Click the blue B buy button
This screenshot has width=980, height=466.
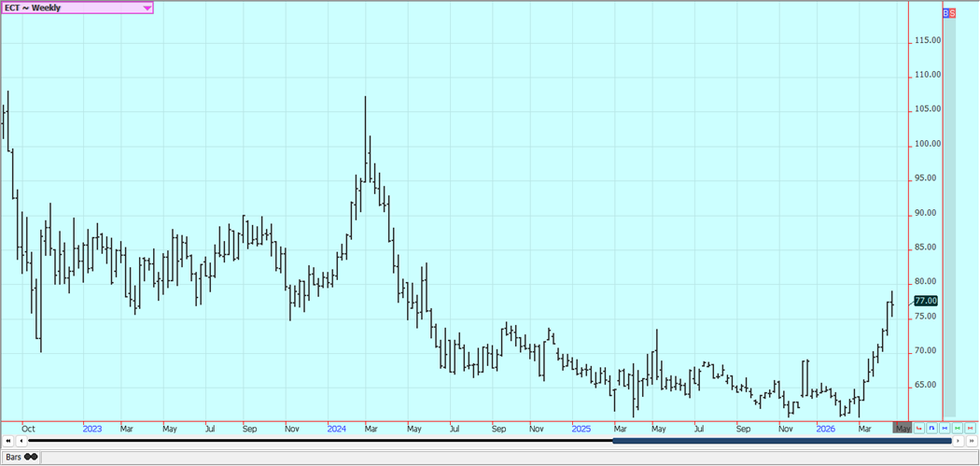click(x=945, y=13)
